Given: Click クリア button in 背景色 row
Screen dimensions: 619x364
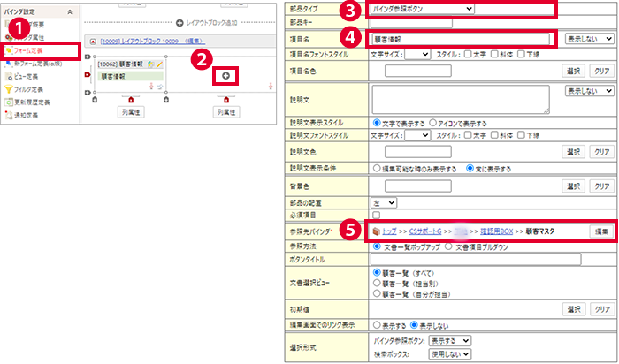Looking at the screenshot, I should click(x=601, y=186).
